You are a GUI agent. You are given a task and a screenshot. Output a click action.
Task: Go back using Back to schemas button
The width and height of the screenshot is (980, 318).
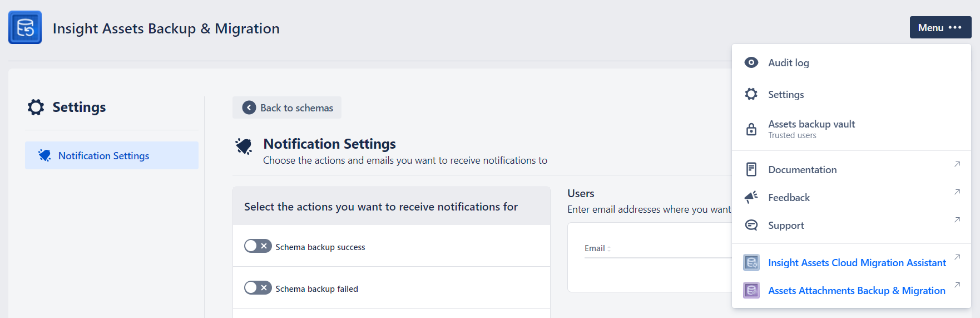[x=287, y=107]
